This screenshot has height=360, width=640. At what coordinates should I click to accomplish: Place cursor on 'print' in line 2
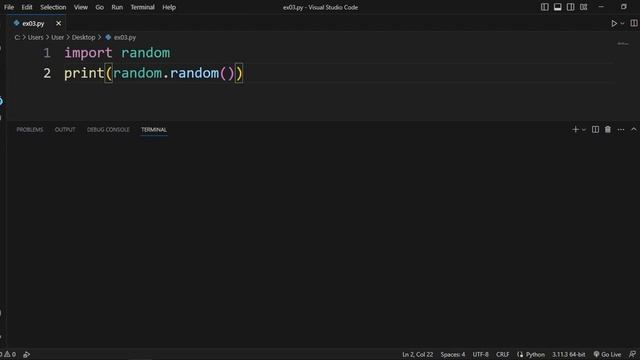(84, 73)
